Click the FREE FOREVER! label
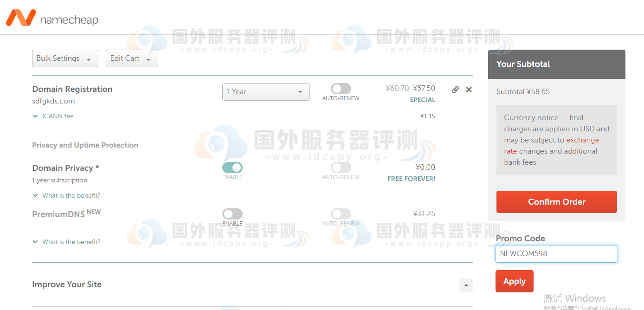The image size is (644, 310). point(412,179)
